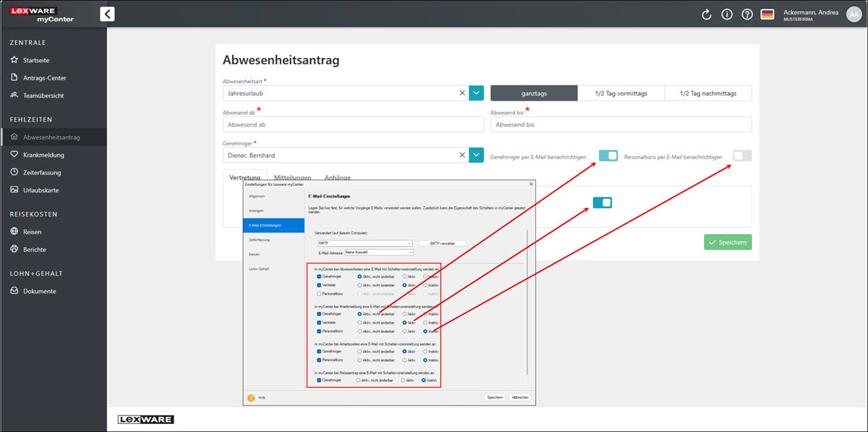Open the AA user avatar menu
The width and height of the screenshot is (868, 432).
click(x=854, y=14)
